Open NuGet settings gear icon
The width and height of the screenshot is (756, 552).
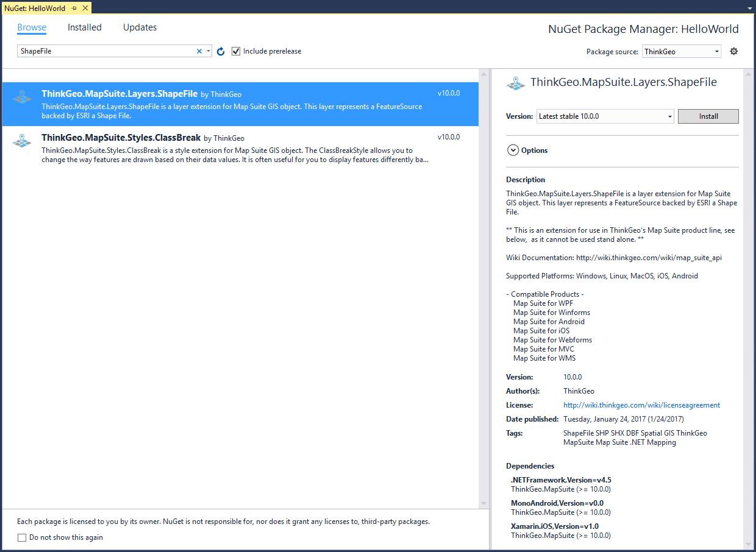tap(734, 51)
